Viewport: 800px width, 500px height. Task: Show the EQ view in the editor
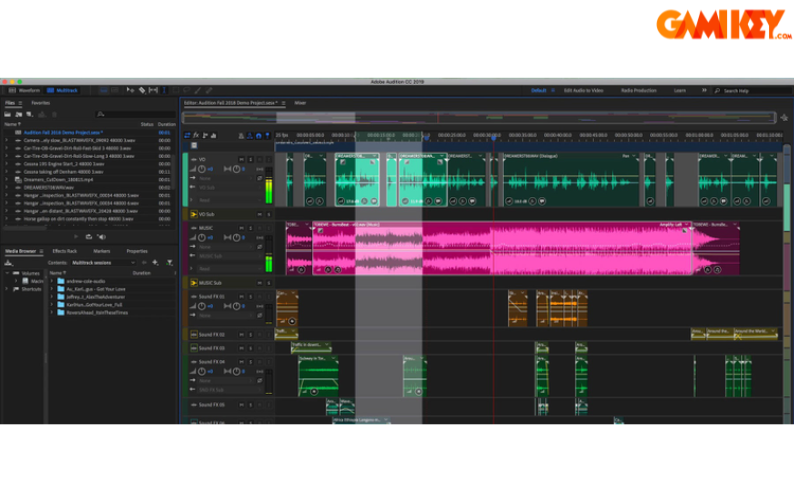click(x=214, y=136)
